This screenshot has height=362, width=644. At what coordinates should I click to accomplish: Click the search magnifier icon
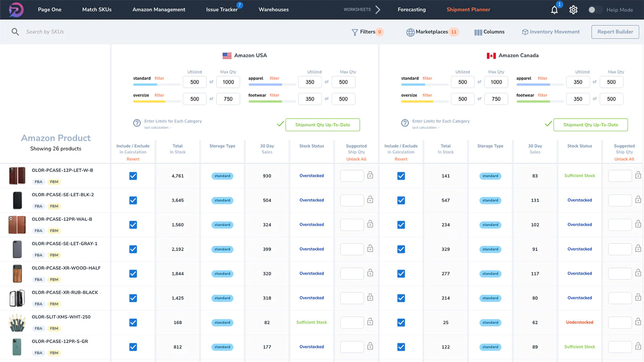(15, 32)
